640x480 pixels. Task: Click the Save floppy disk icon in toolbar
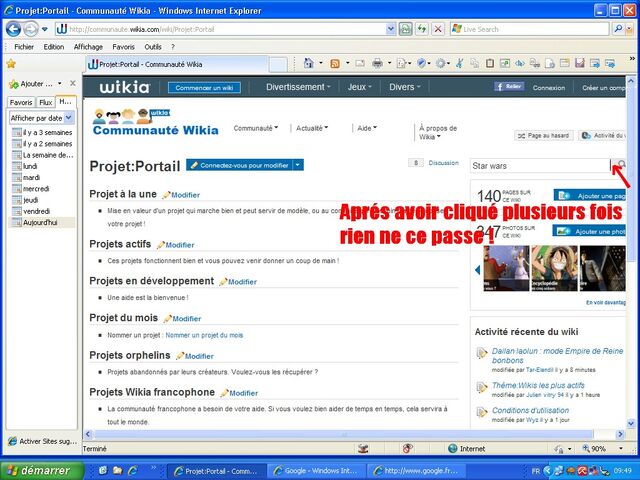click(580, 63)
